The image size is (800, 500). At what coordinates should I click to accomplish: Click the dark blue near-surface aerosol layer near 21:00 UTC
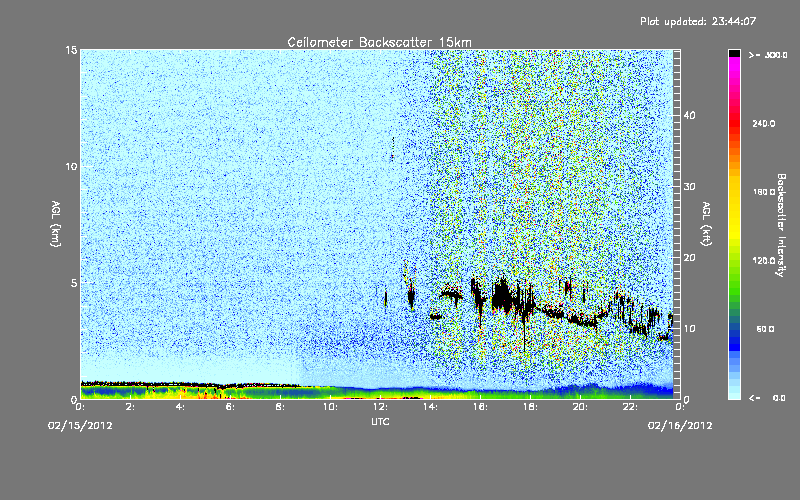[605, 390]
